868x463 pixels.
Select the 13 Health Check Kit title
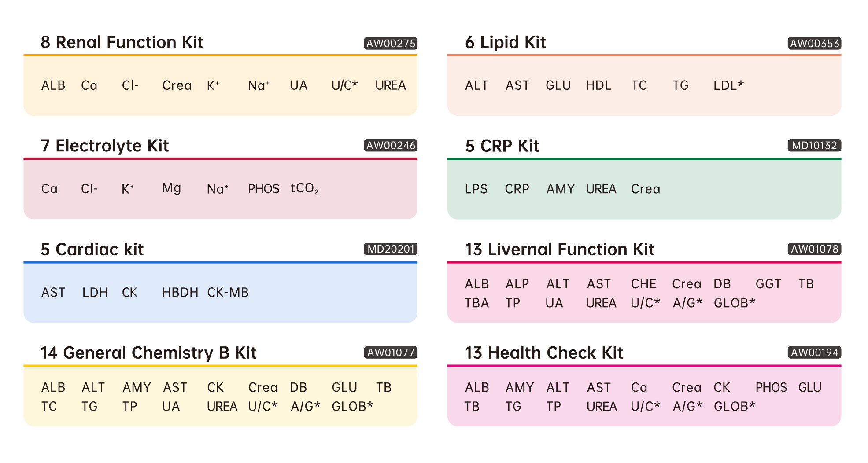point(544,353)
